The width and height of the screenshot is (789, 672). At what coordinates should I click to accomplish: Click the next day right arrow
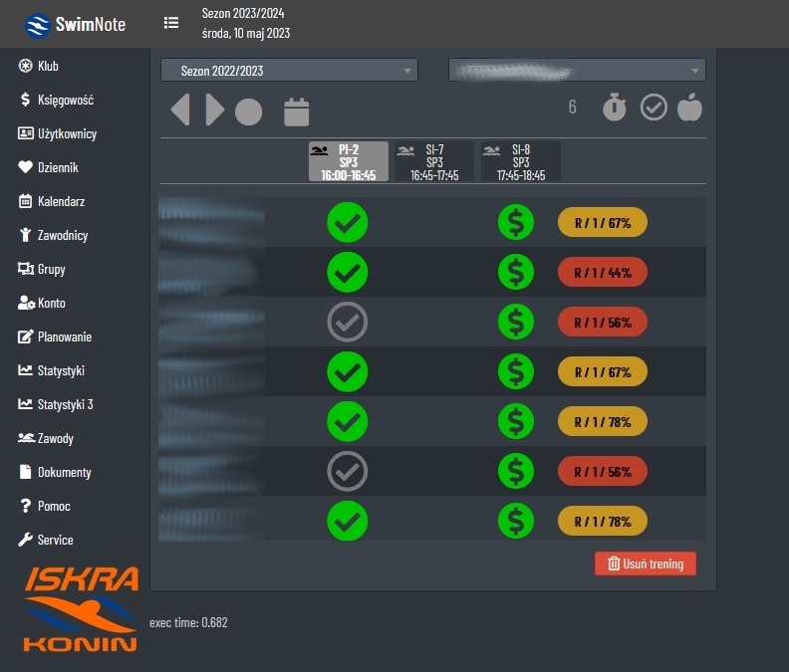(214, 110)
